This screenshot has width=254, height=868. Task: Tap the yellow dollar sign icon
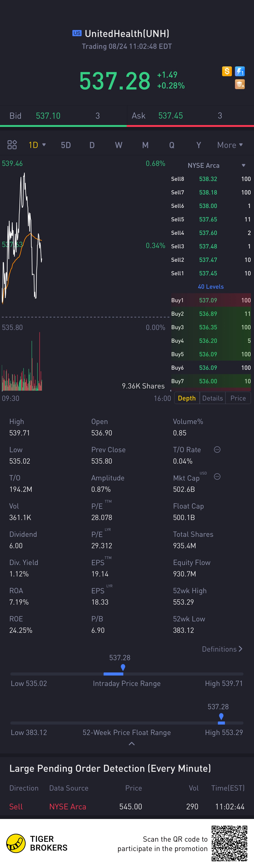click(x=227, y=71)
